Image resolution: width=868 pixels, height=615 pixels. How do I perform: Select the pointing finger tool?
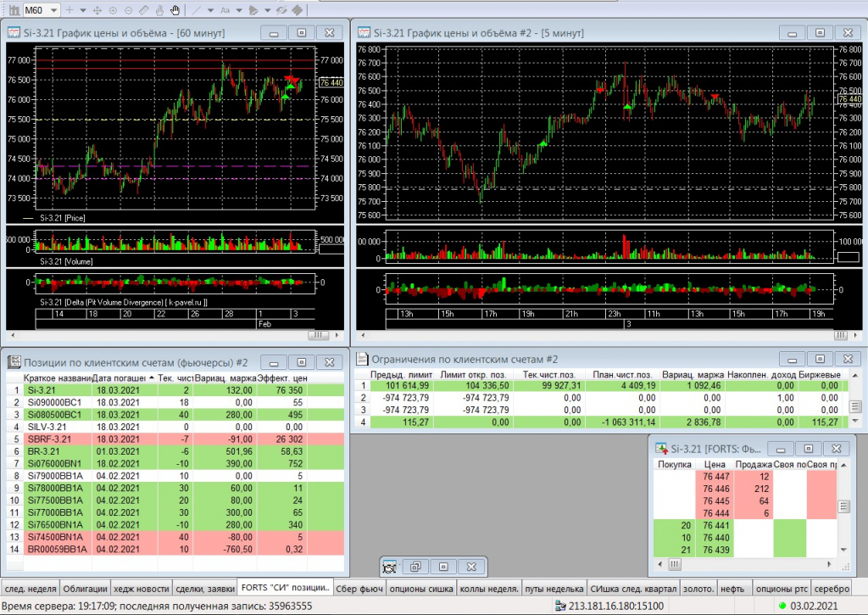[x=159, y=10]
